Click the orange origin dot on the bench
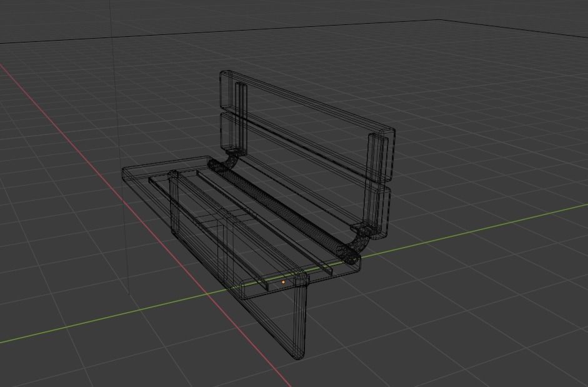This screenshot has height=387, width=588. click(x=283, y=281)
